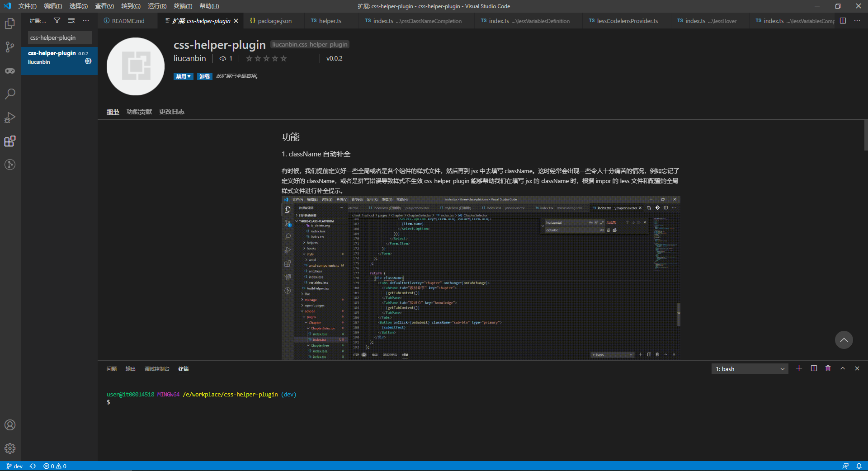Screen dimensions: 868x471
Task: Open the Source Control view
Action: click(x=10, y=47)
